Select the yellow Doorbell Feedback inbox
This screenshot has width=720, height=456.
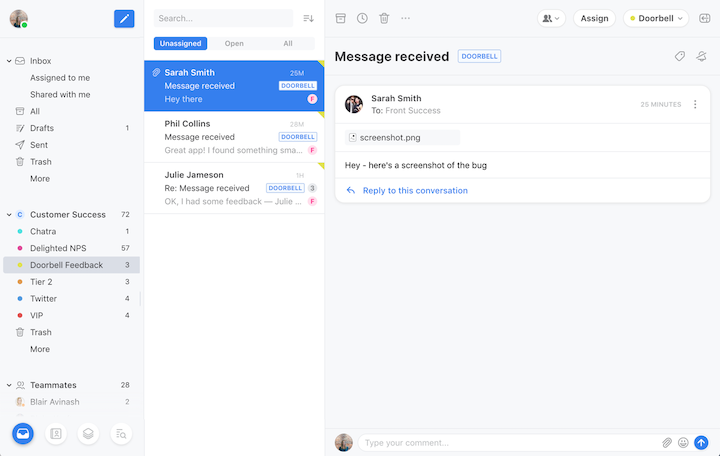(x=66, y=265)
